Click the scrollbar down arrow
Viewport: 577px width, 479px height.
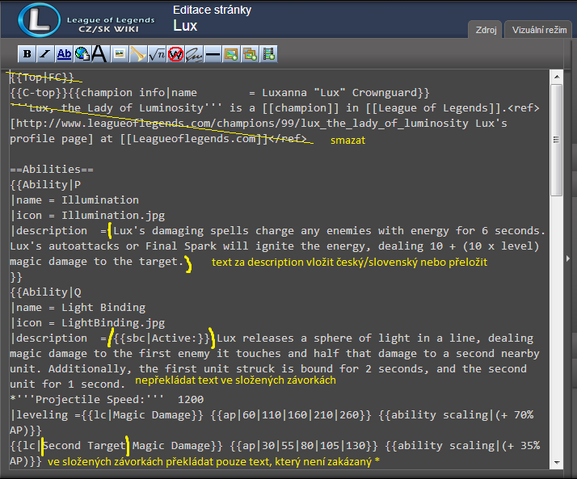pyautogui.click(x=556, y=462)
